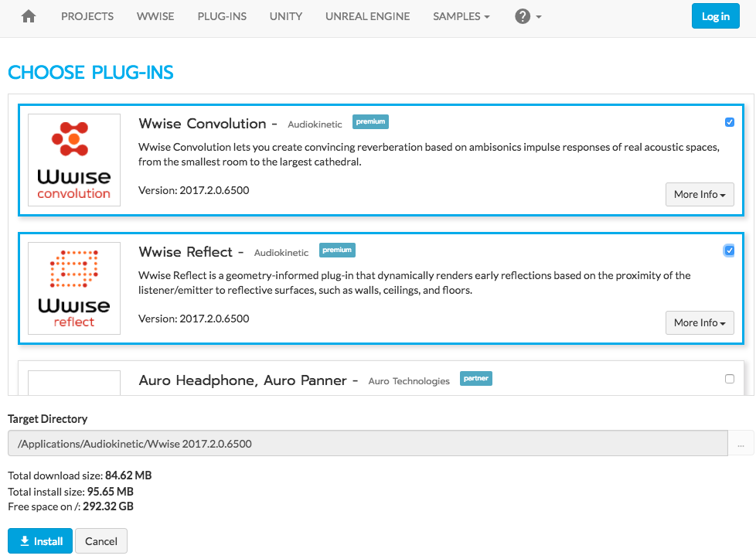Click Wwise Reflect version 2017.2.0.6500 text
This screenshot has height=559, width=756.
pos(194,319)
